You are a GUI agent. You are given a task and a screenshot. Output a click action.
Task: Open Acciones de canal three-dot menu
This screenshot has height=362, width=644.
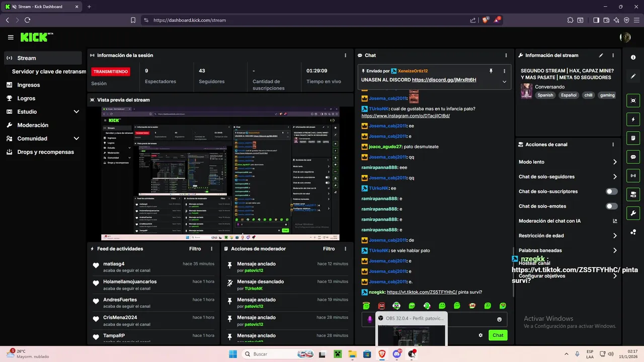point(613,144)
